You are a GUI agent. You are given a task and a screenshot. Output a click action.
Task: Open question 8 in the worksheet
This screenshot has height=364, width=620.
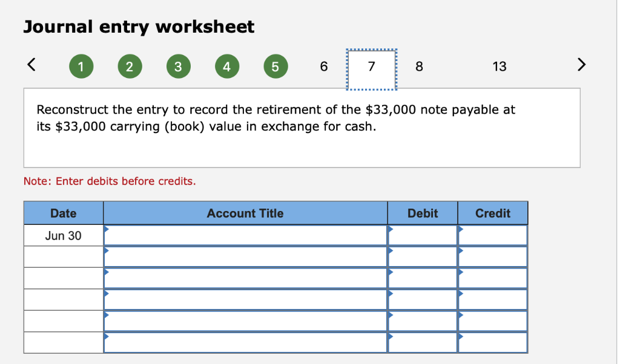(x=419, y=67)
